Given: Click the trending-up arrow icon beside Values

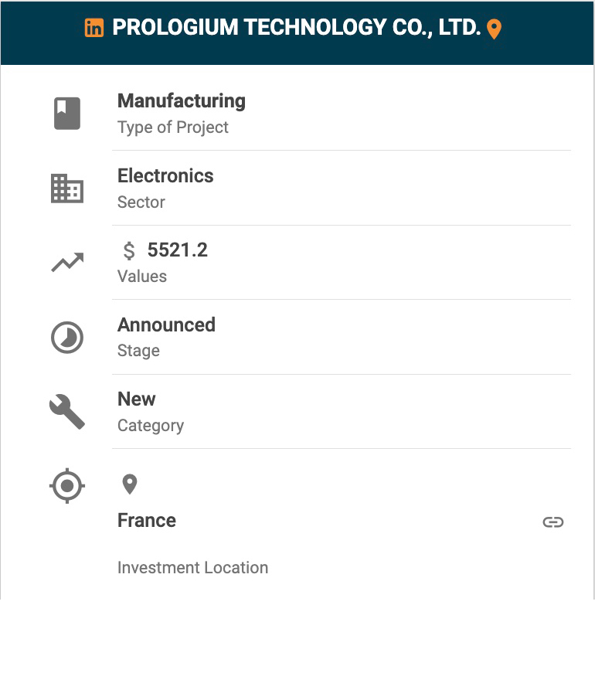Looking at the screenshot, I should pos(67,263).
